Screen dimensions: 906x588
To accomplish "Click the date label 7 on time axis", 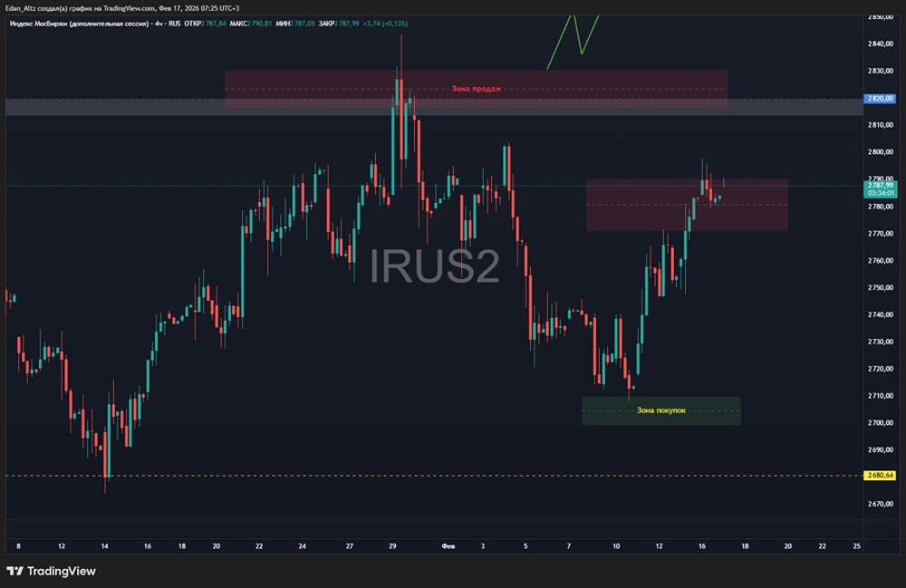I will pos(569,545).
